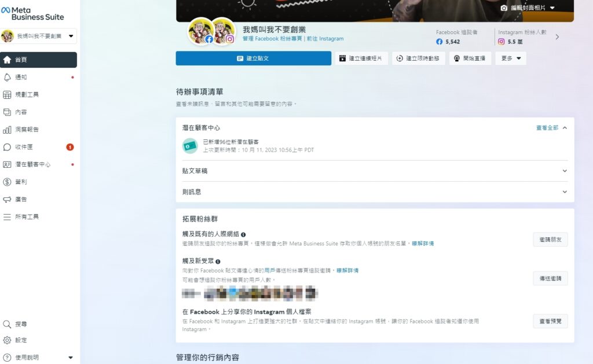Select 廣告 in the sidebar
The width and height of the screenshot is (593, 364).
tap(39, 199)
